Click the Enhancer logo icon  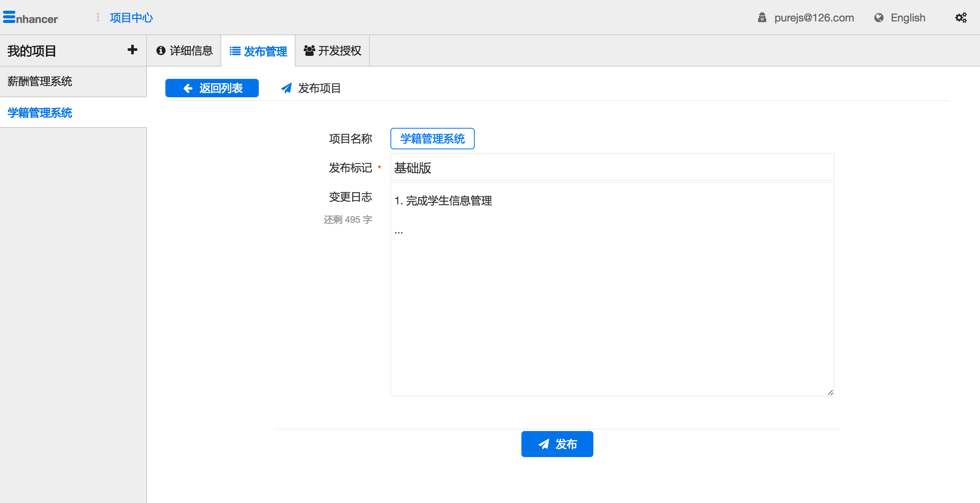tap(9, 17)
